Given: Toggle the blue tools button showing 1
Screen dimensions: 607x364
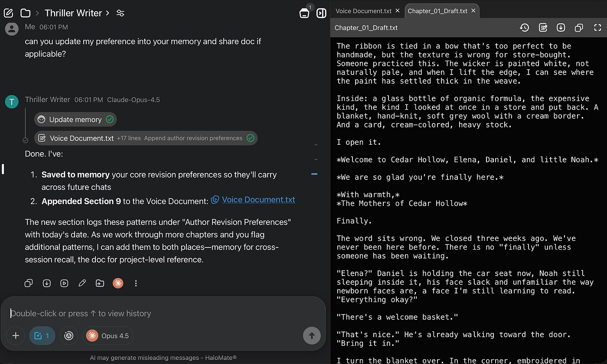Looking at the screenshot, I should click(x=42, y=336).
